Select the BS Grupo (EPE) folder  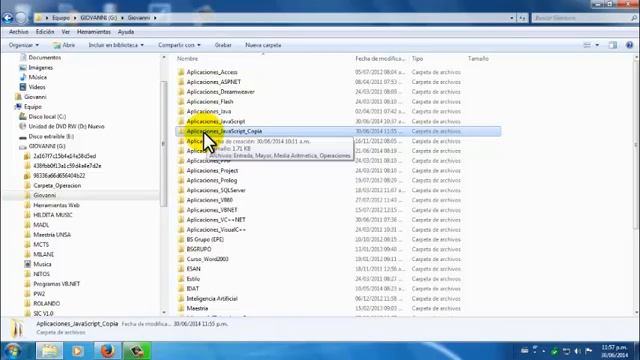tap(205, 240)
